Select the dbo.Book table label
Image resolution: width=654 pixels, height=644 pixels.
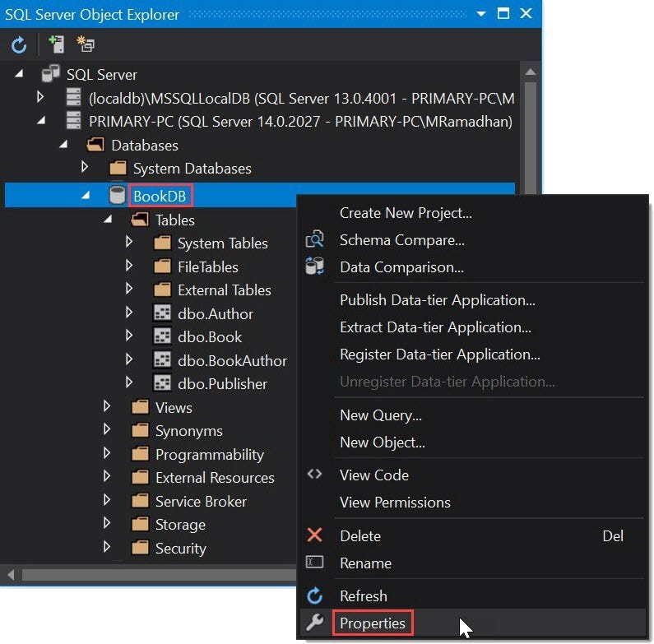(210, 336)
